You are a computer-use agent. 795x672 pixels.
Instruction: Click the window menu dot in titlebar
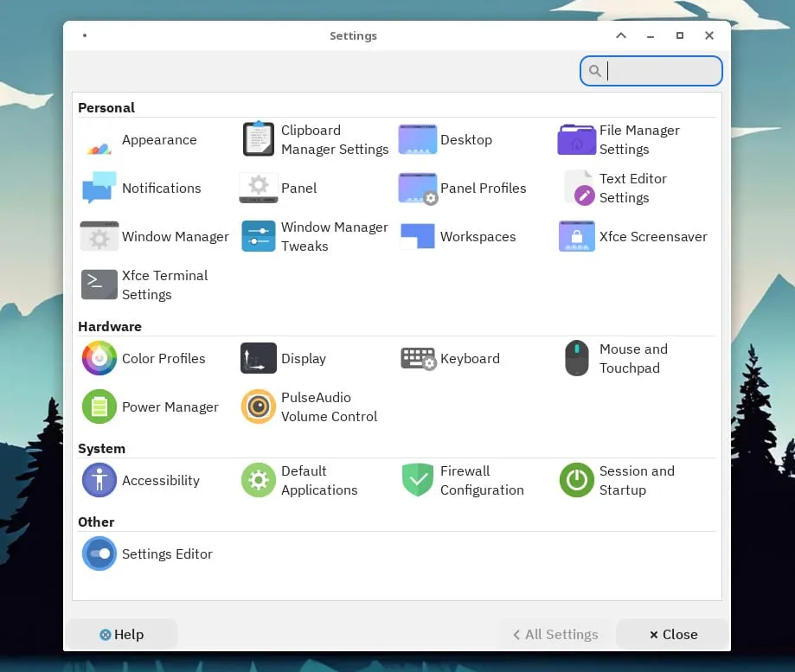[85, 35]
